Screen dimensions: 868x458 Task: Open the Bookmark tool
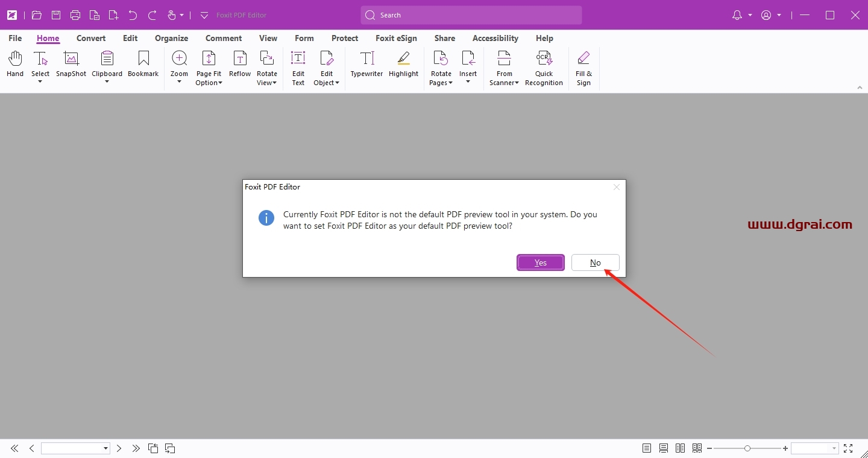pos(143,65)
